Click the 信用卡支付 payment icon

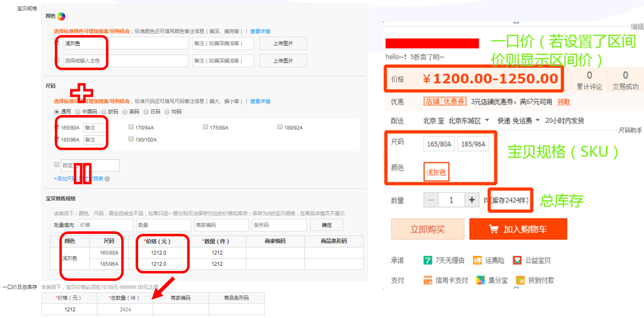(428, 280)
